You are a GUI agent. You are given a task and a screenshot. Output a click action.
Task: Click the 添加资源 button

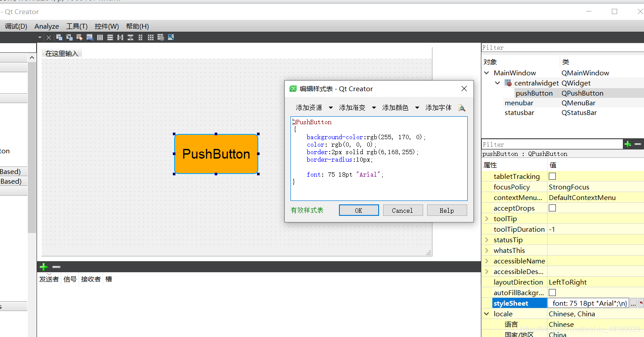click(309, 107)
